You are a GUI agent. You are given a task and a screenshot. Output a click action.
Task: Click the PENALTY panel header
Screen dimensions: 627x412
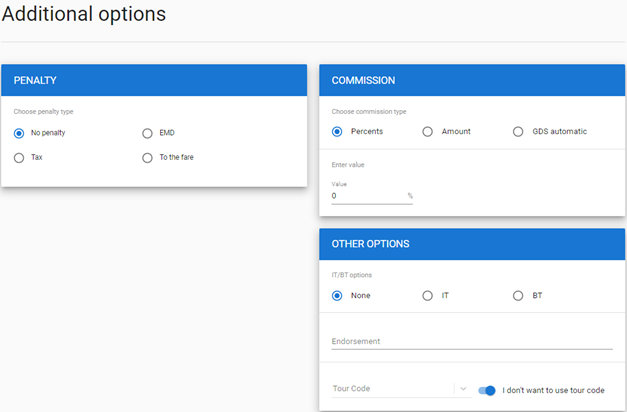point(154,80)
